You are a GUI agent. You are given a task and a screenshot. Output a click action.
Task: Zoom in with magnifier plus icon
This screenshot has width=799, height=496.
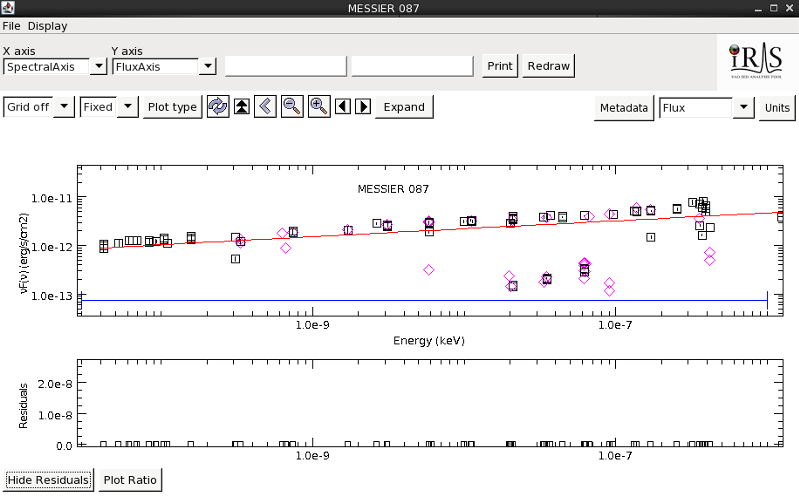pos(319,107)
